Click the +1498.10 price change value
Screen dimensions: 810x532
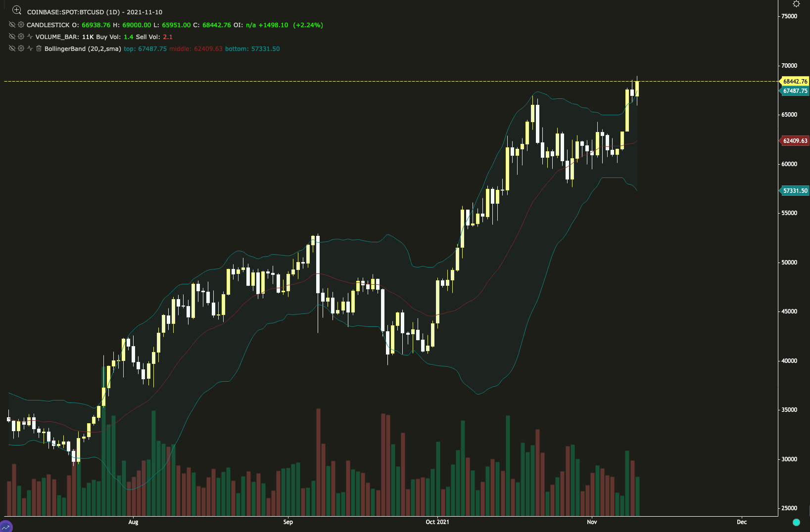tap(273, 25)
